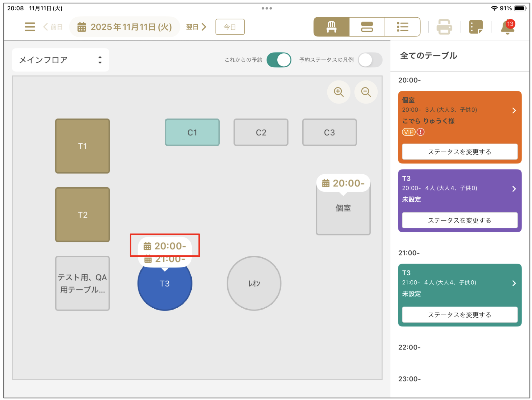
Task: Expand the purple T3 20:00 reservation
Action: coord(514,189)
